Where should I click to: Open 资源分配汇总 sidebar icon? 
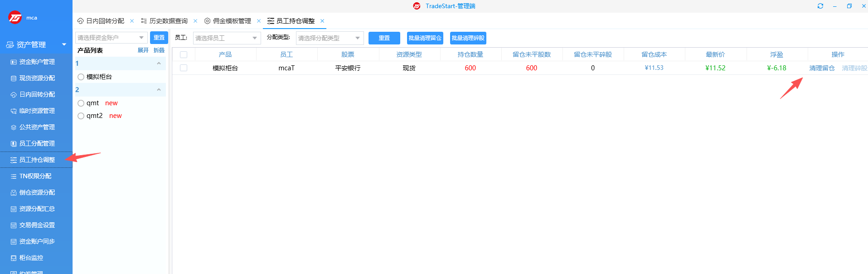(x=14, y=209)
